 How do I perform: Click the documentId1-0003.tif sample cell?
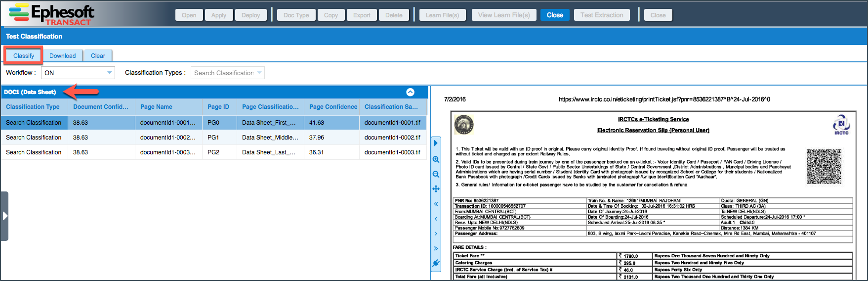click(x=393, y=152)
